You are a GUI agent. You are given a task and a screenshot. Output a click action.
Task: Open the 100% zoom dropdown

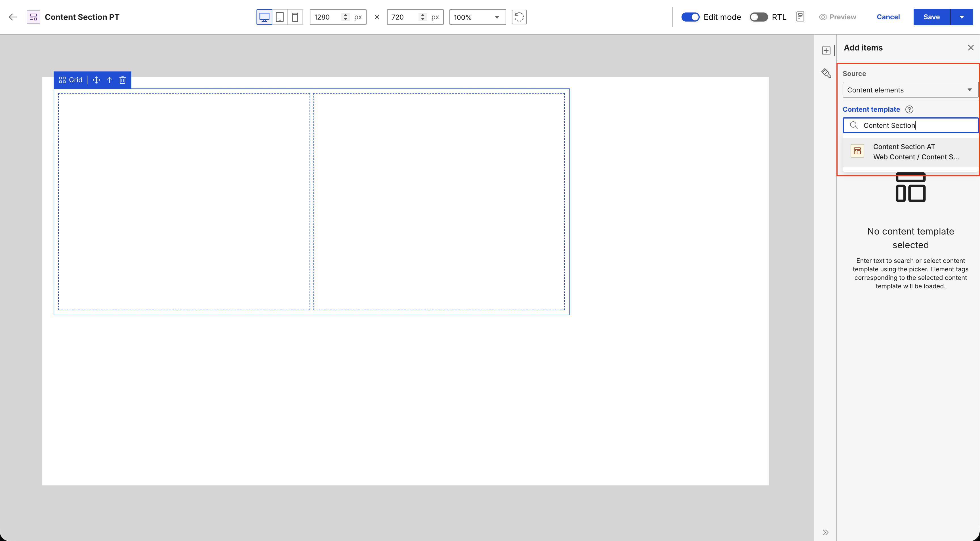(478, 17)
